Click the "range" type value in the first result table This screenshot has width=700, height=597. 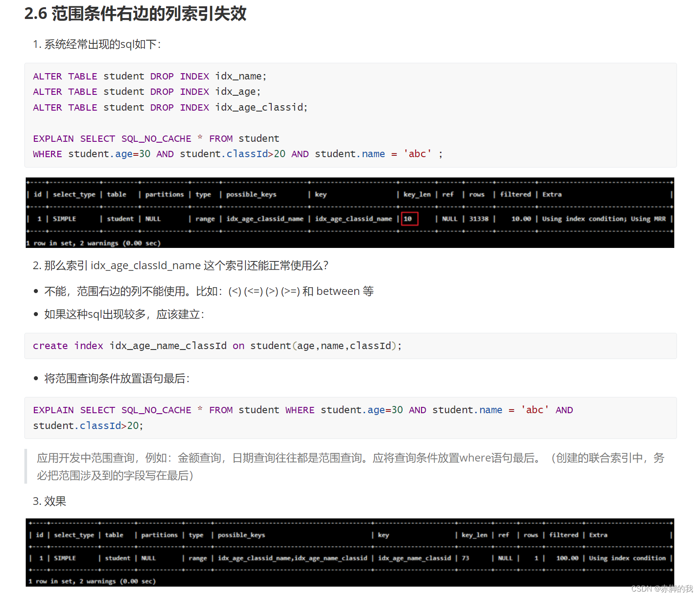[x=205, y=219]
